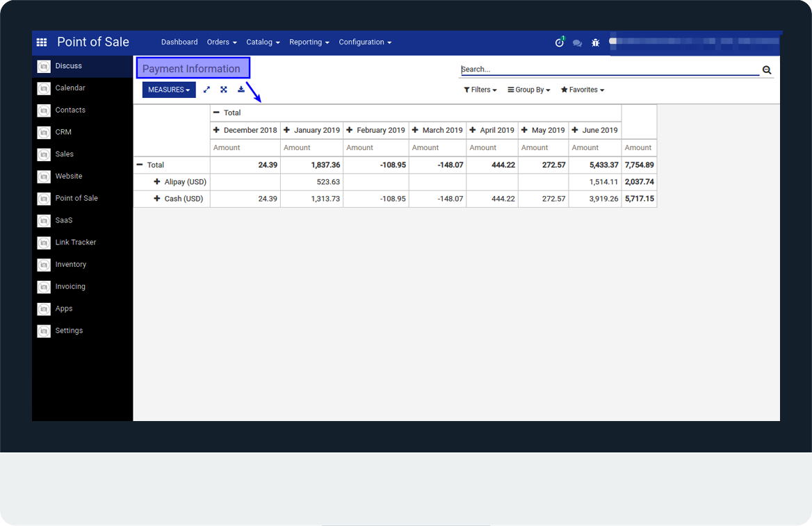Open the Measures dropdown
The image size is (812, 526).
click(169, 90)
